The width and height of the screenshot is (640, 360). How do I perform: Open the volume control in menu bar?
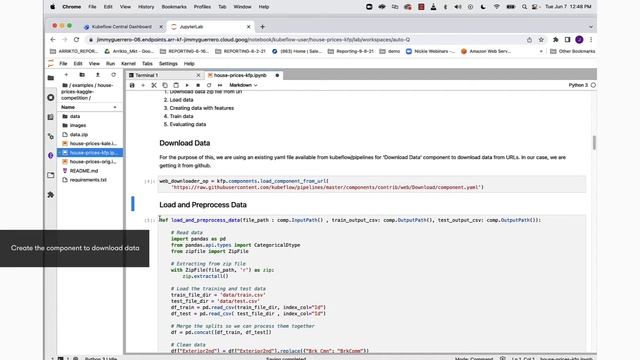click(x=458, y=7)
